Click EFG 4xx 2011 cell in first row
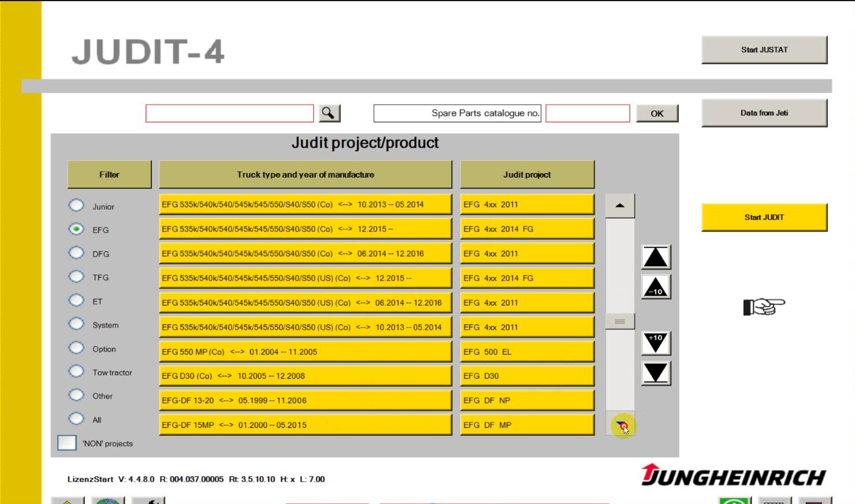 (527, 204)
